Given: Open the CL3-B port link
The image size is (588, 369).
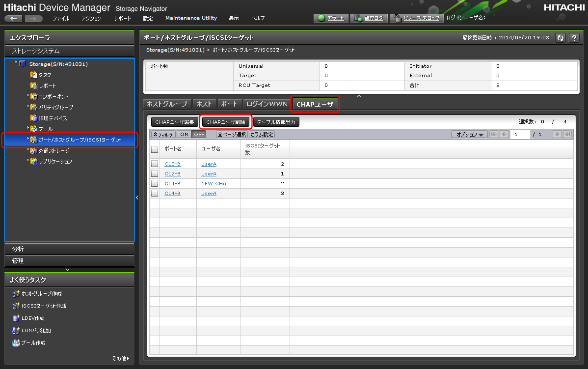Looking at the screenshot, I should coord(172,164).
